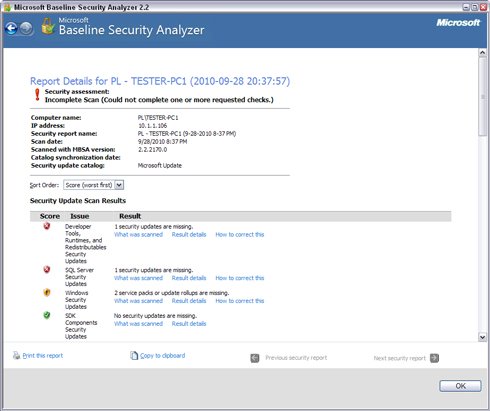Click the Sort Order dropdown arrow button

coord(119,185)
